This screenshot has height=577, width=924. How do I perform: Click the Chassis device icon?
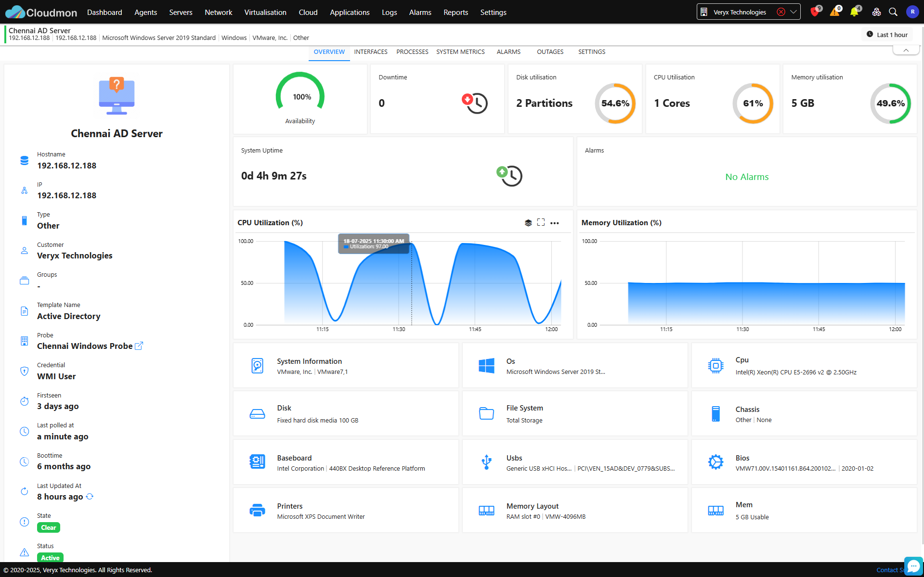[x=716, y=414]
